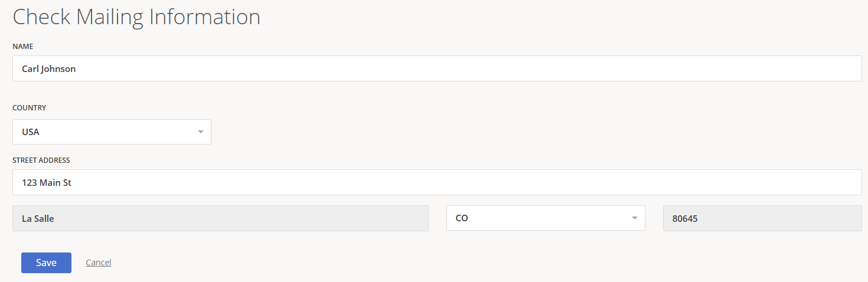Click the state dropdown arrow icon
The image size is (868, 282).
point(635,218)
